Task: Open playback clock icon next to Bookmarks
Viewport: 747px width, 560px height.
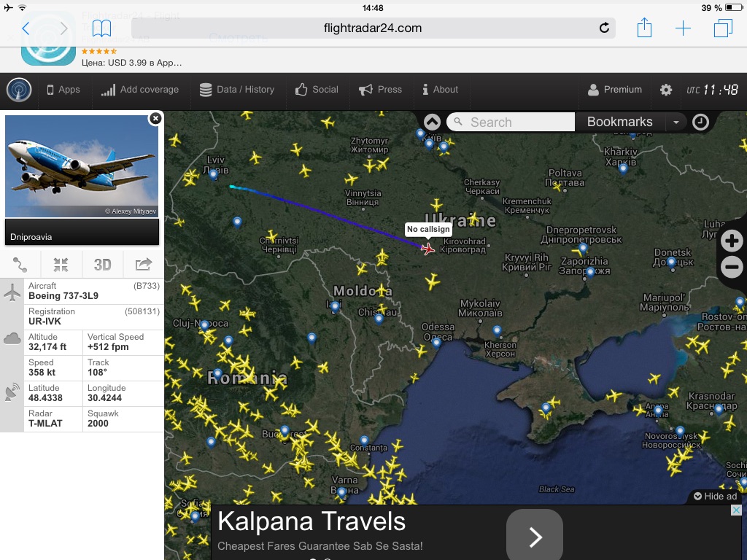Action: click(x=700, y=122)
